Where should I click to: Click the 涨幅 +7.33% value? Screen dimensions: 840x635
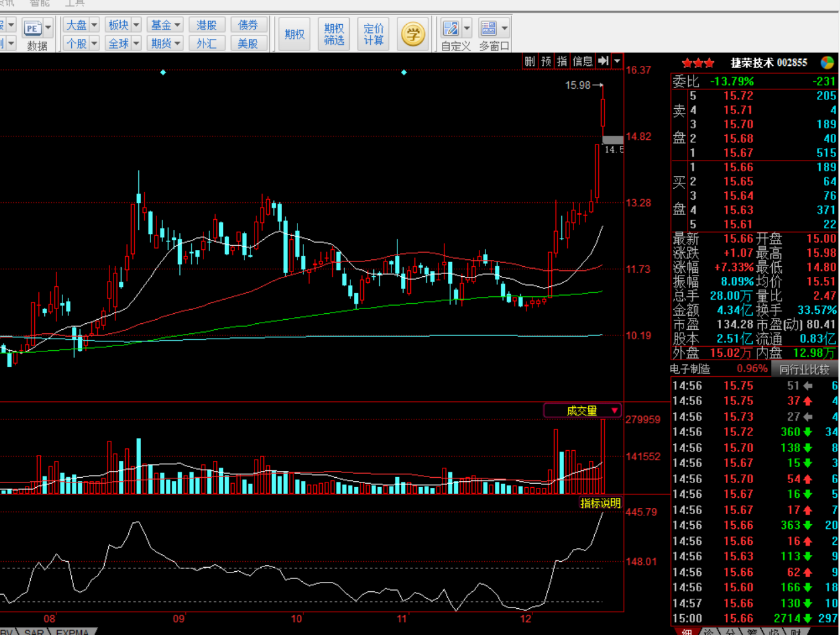coord(734,267)
